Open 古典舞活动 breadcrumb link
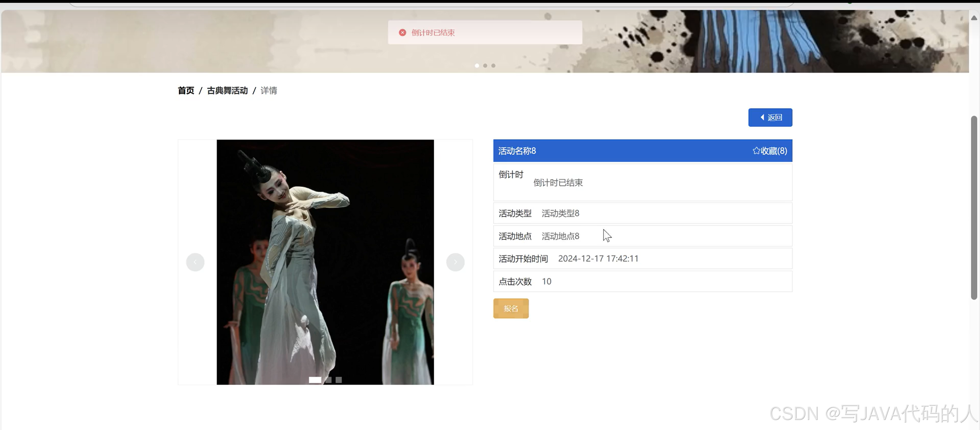Image resolution: width=980 pixels, height=430 pixels. click(227, 91)
